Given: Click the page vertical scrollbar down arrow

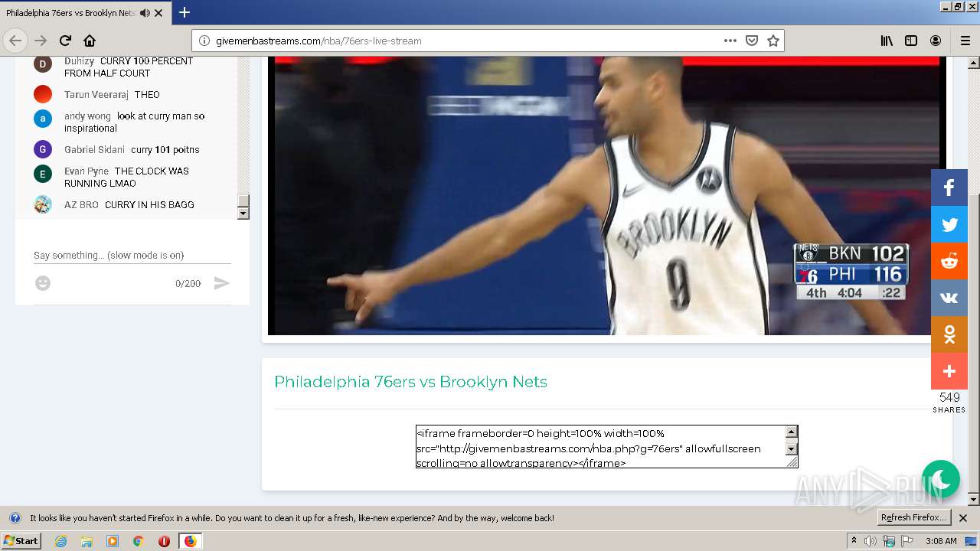Looking at the screenshot, I should click(x=974, y=500).
